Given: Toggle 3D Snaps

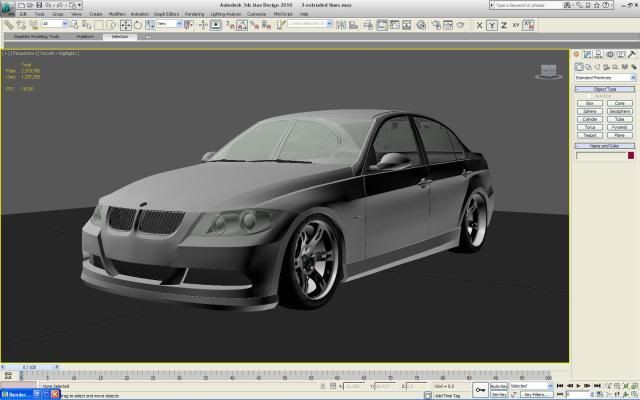Looking at the screenshot, I should click(230, 25).
